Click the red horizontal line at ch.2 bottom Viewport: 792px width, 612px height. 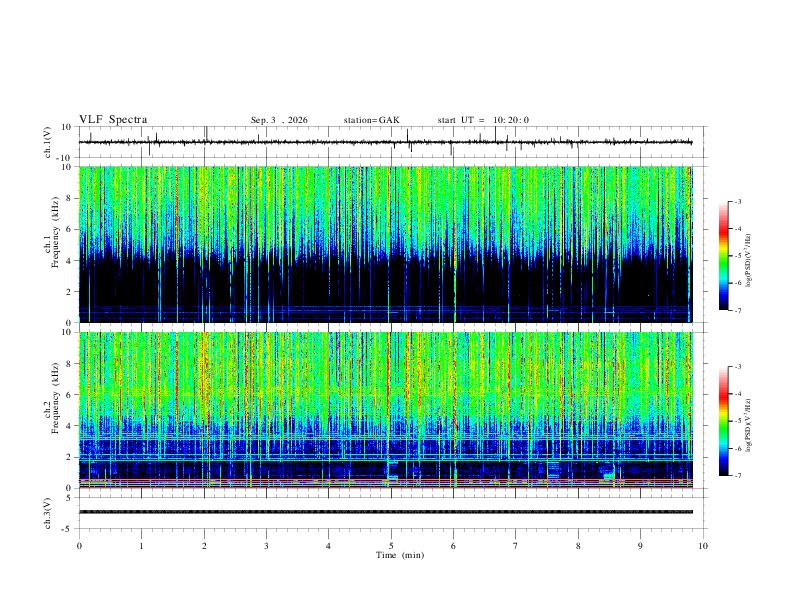point(385,487)
